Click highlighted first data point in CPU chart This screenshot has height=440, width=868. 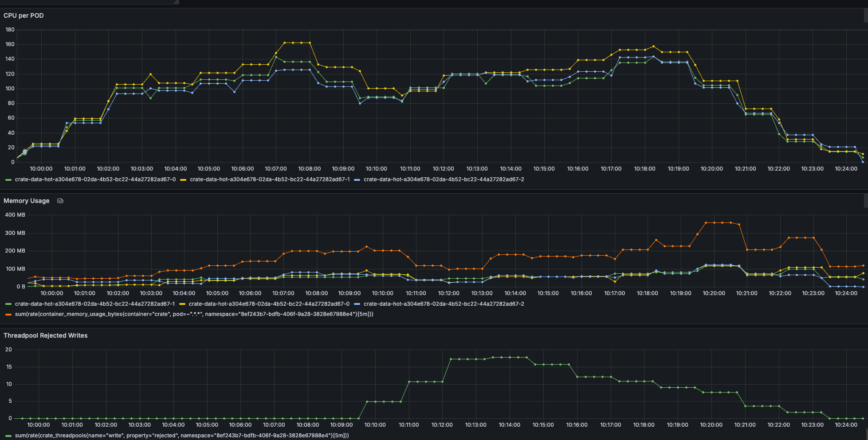pyautogui.click(x=25, y=152)
